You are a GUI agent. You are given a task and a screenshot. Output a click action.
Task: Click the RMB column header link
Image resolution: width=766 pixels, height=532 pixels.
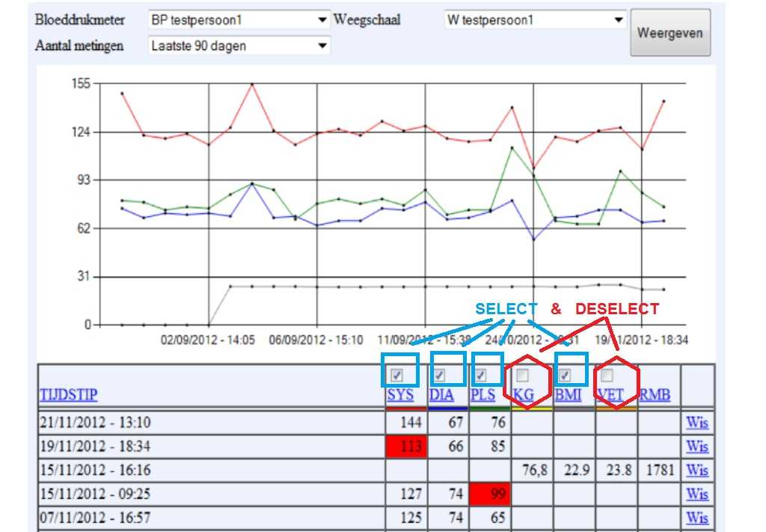click(655, 395)
